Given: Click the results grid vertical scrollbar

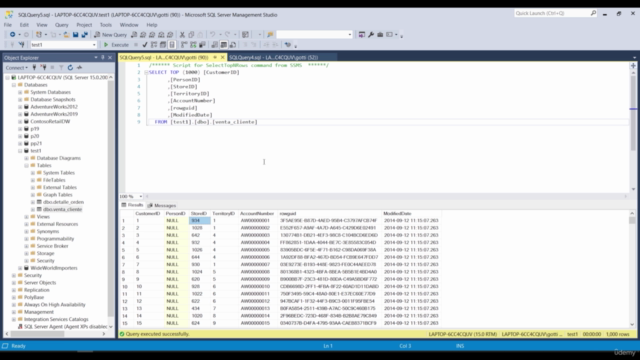Looking at the screenshot, I should pos(632,269).
